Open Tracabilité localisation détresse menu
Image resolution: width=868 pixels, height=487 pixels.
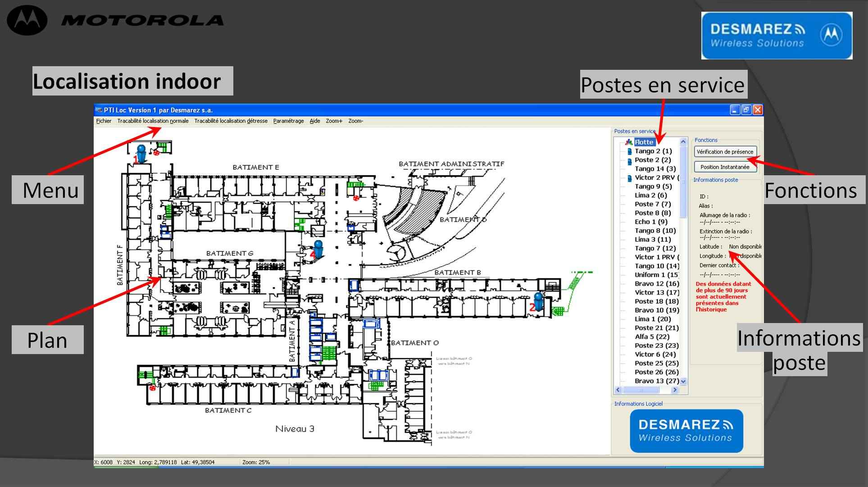pyautogui.click(x=231, y=121)
